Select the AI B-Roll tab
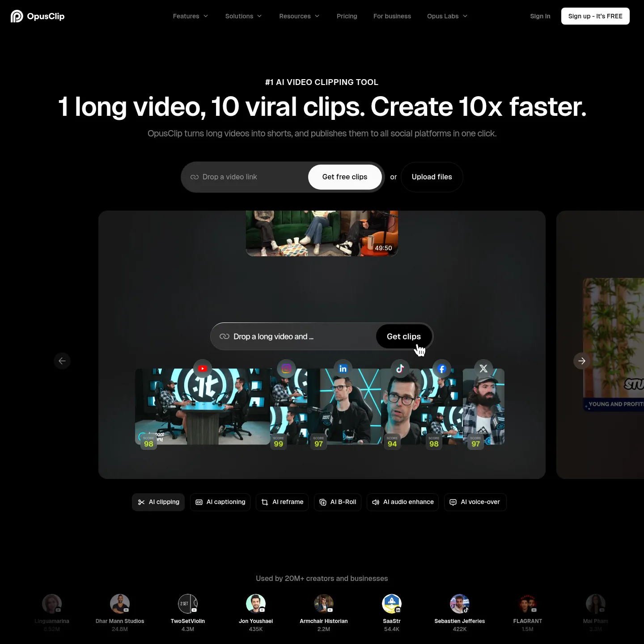 click(338, 502)
